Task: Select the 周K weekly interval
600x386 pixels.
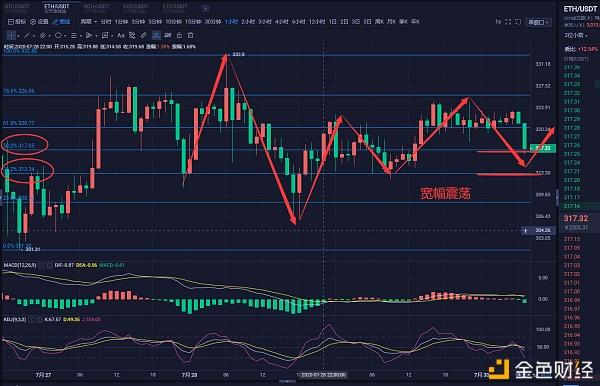Action: pos(379,22)
